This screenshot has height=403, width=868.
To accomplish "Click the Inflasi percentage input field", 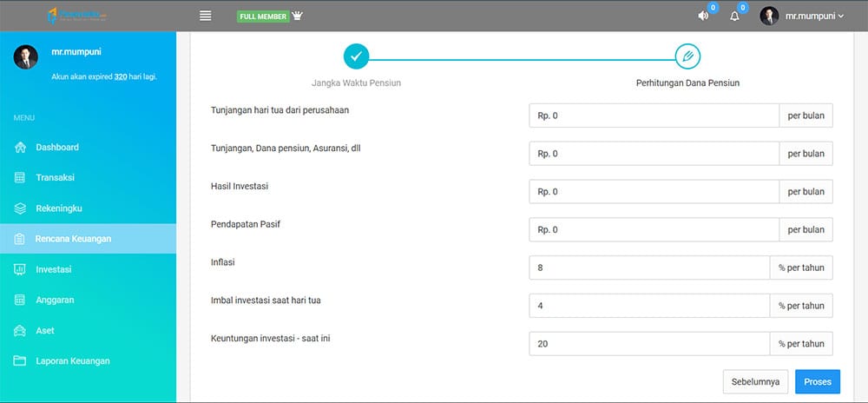I will 648,268.
